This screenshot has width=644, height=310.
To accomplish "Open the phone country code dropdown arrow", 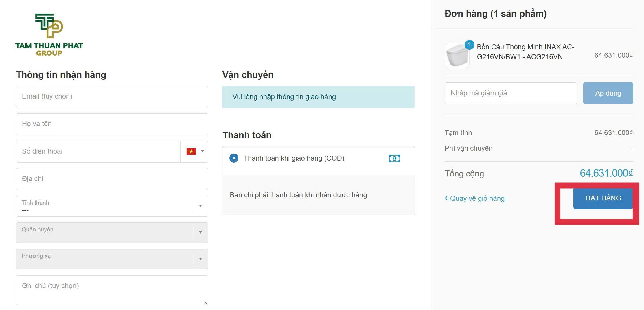I will tap(203, 151).
